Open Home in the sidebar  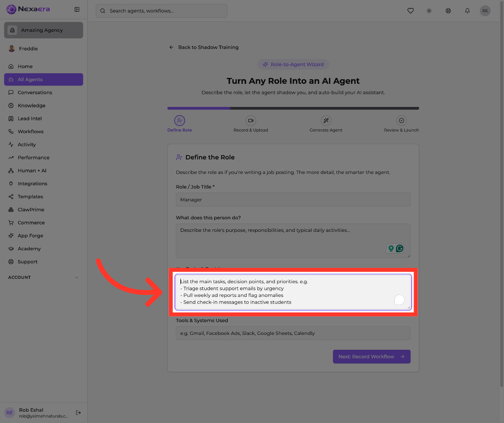coord(44,67)
